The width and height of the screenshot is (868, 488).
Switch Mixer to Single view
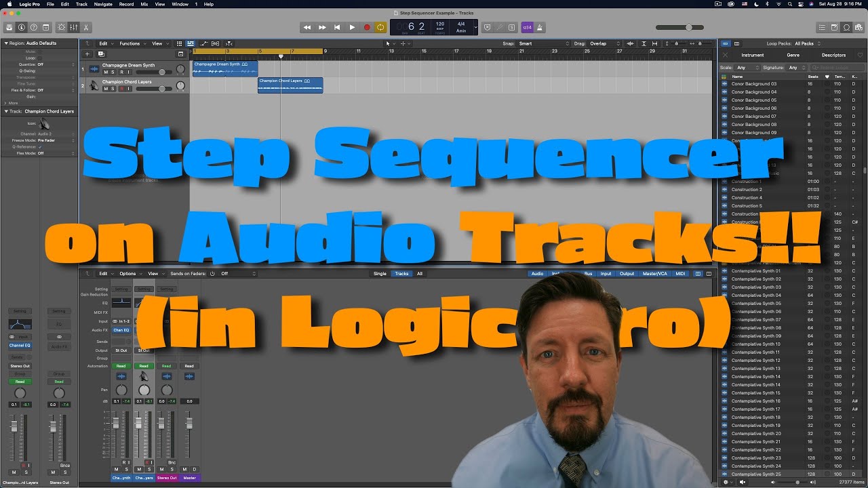point(380,274)
